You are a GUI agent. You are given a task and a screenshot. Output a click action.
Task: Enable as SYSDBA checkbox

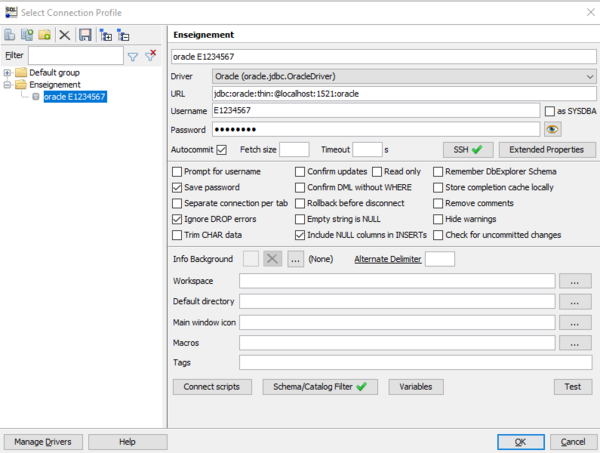click(549, 111)
